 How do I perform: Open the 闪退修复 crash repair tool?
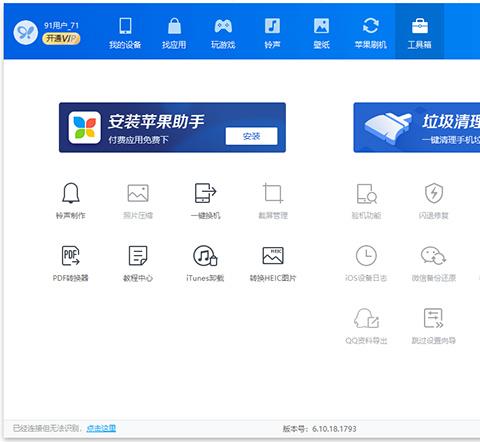(x=434, y=200)
